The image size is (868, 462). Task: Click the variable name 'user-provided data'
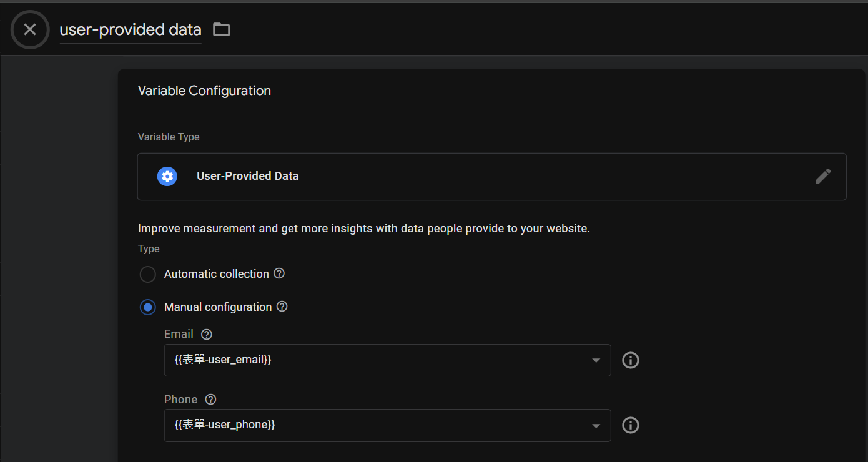(x=131, y=29)
